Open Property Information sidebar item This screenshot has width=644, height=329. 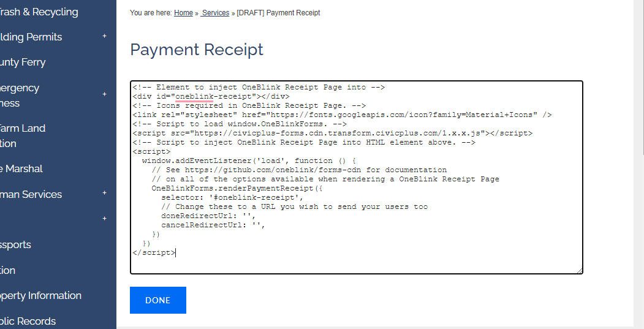(x=40, y=296)
